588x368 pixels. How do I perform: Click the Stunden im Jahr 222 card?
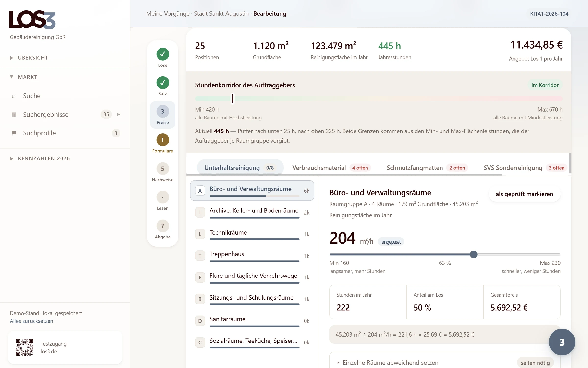coord(368,302)
